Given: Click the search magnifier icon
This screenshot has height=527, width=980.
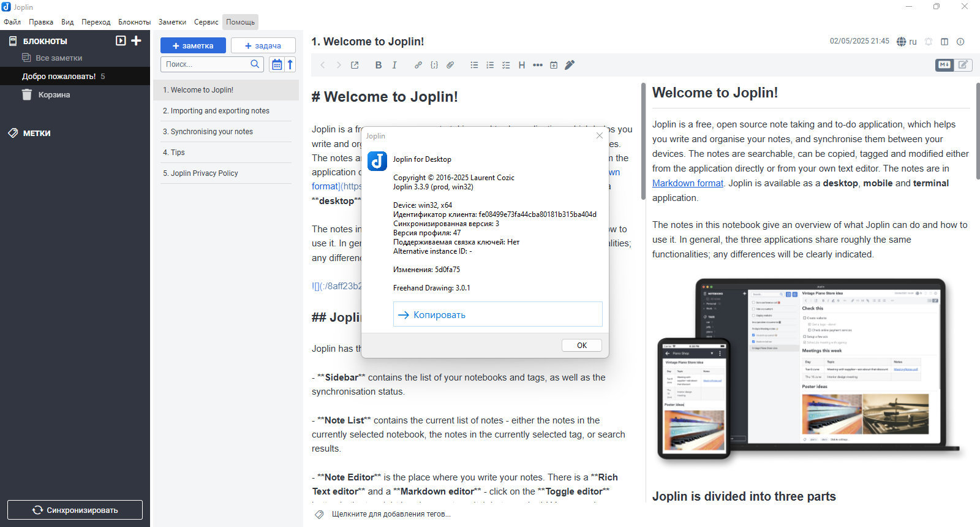Looking at the screenshot, I should (x=255, y=64).
